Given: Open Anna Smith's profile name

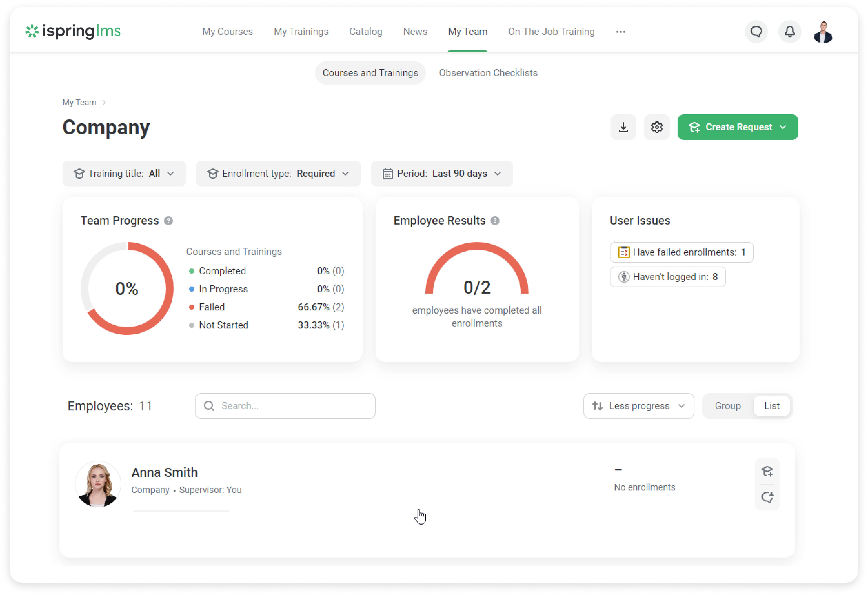Looking at the screenshot, I should click(164, 473).
